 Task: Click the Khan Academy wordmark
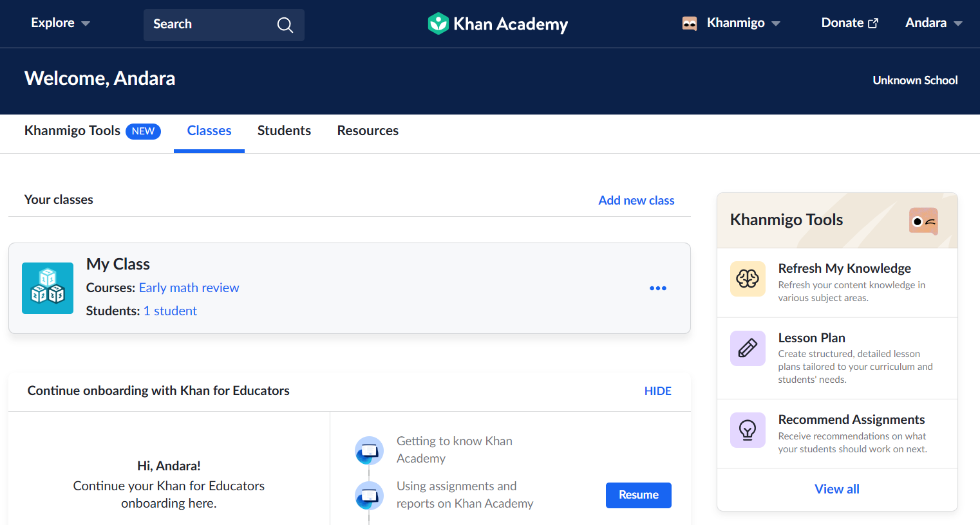(511, 24)
